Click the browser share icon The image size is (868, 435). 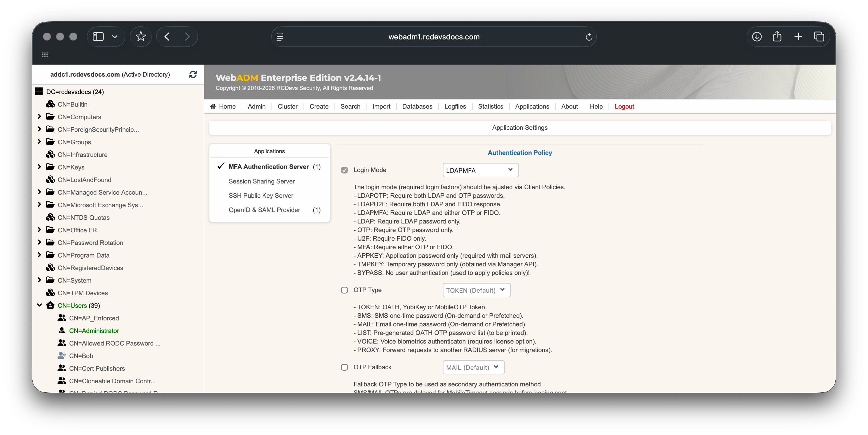(x=777, y=37)
